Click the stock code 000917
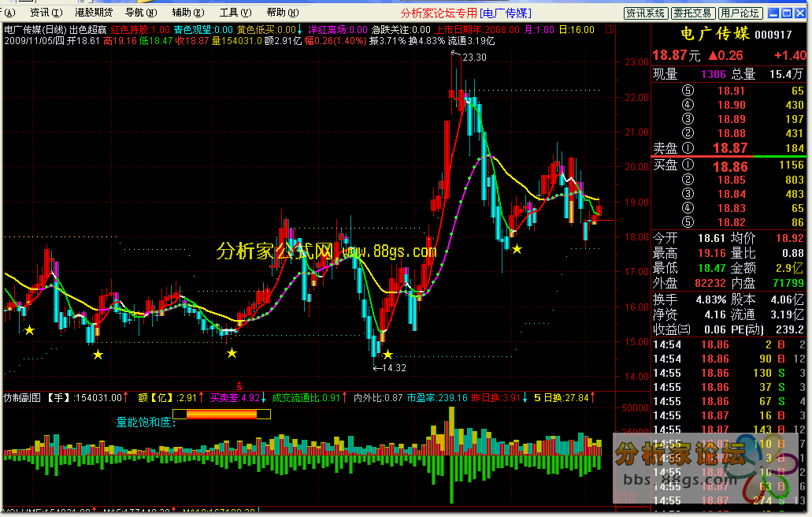 pyautogui.click(x=773, y=35)
